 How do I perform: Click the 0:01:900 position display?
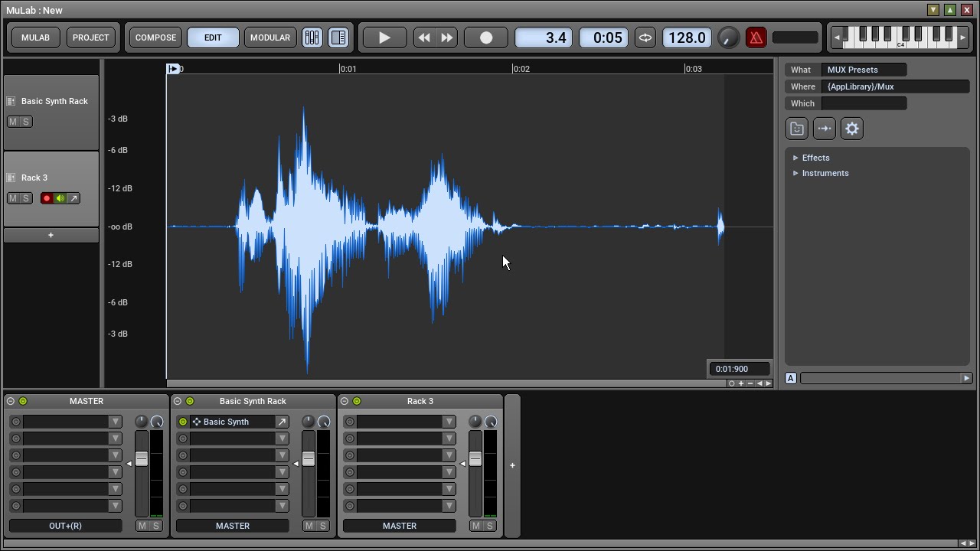[738, 369]
